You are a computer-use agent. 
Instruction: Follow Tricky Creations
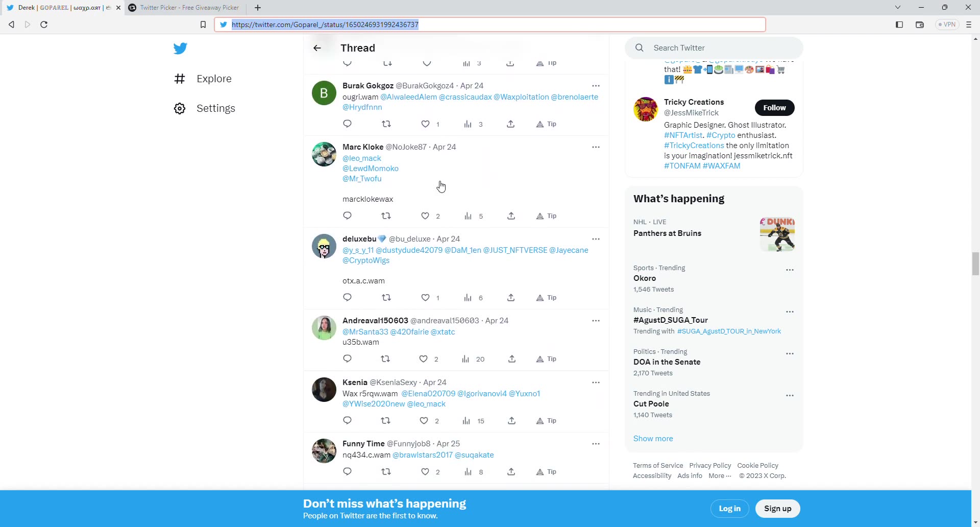coord(774,108)
